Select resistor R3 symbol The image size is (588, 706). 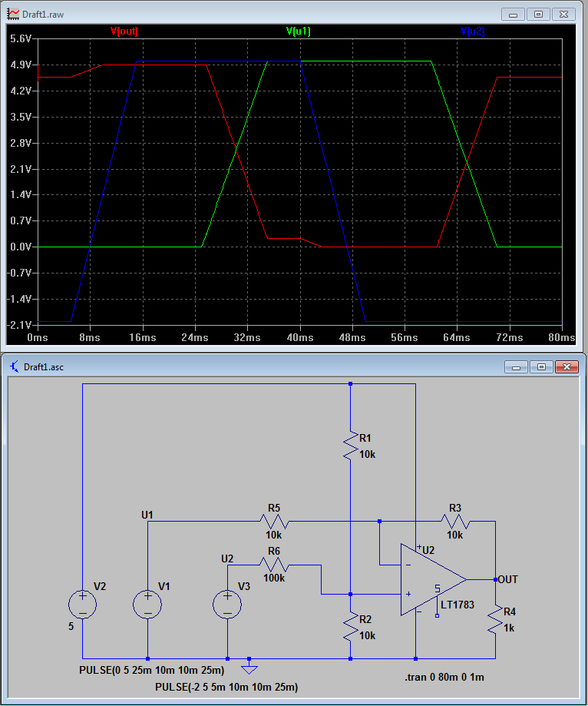[x=455, y=522]
